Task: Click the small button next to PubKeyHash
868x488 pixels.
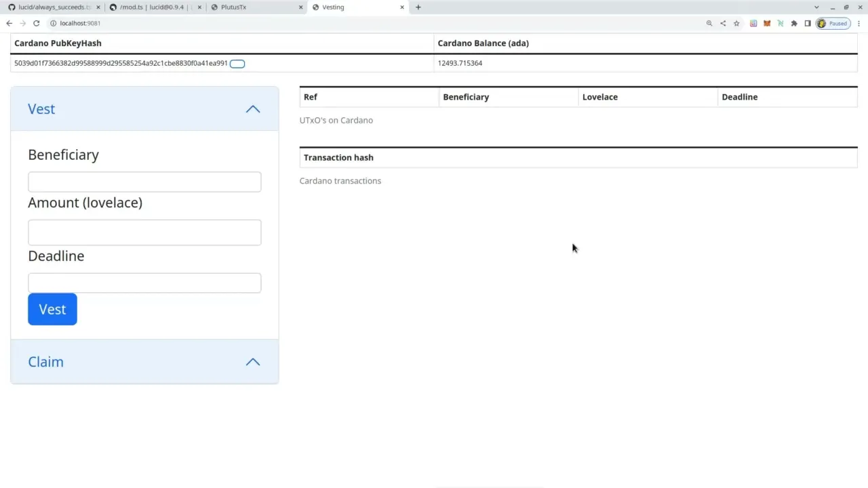Action: (237, 64)
